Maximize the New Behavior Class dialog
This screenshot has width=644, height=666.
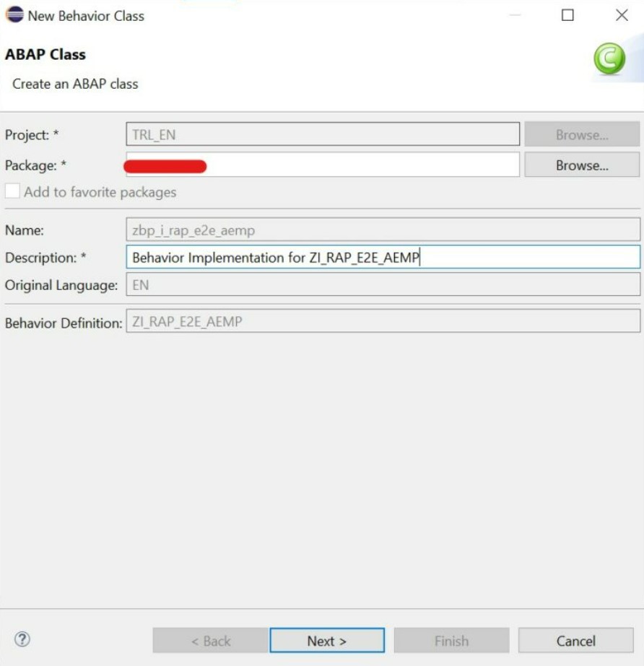(567, 15)
